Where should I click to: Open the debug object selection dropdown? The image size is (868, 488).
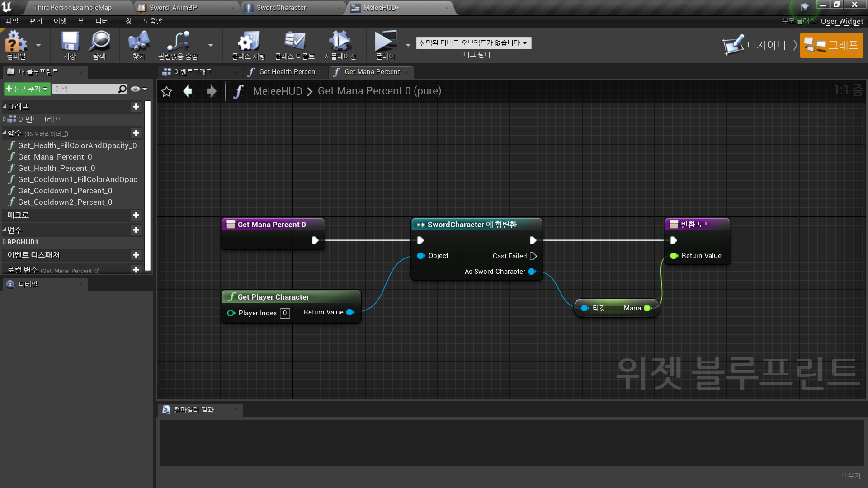pos(473,43)
